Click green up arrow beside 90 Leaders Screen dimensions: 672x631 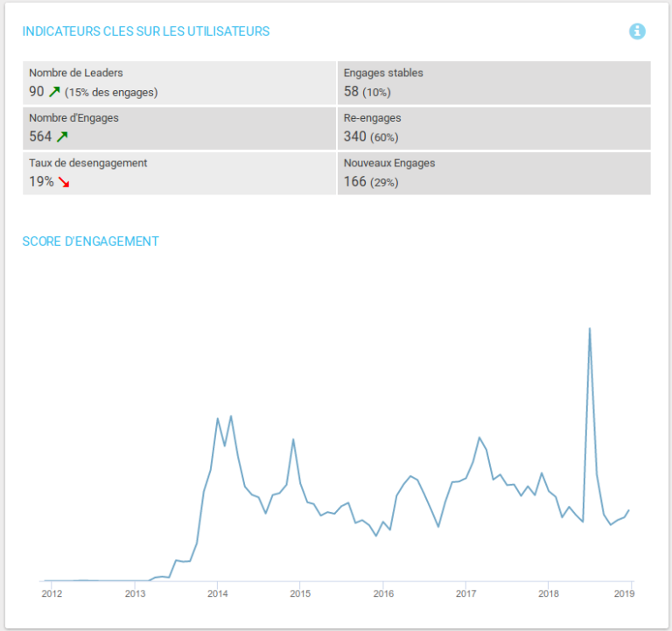click(x=54, y=91)
